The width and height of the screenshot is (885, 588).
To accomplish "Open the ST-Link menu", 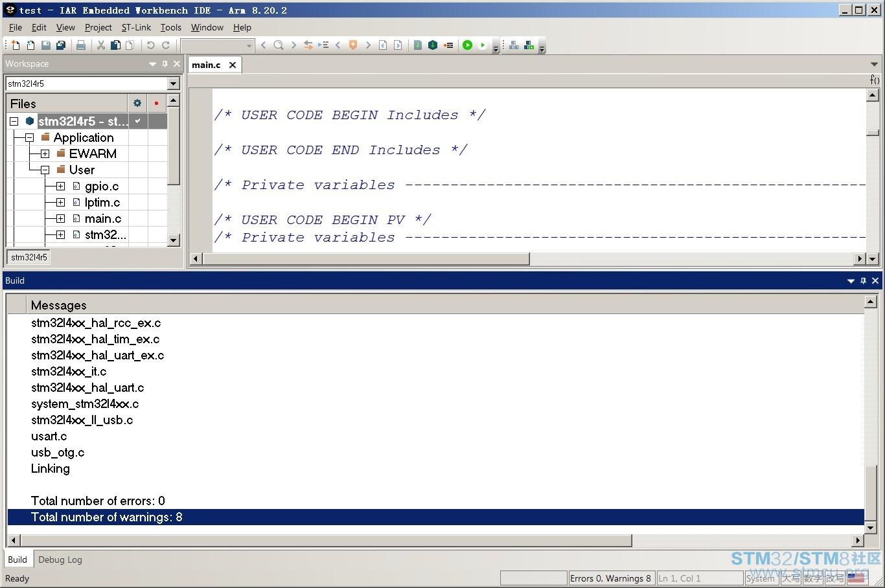I will click(136, 27).
